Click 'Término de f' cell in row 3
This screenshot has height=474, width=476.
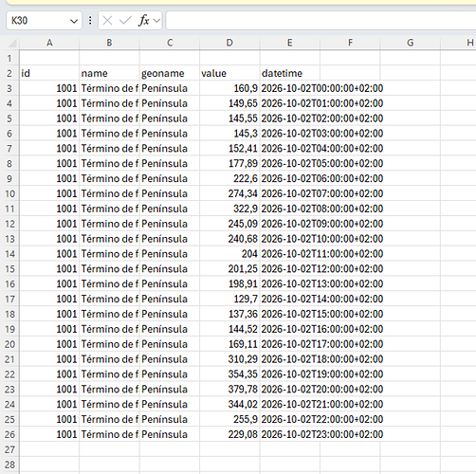109,88
